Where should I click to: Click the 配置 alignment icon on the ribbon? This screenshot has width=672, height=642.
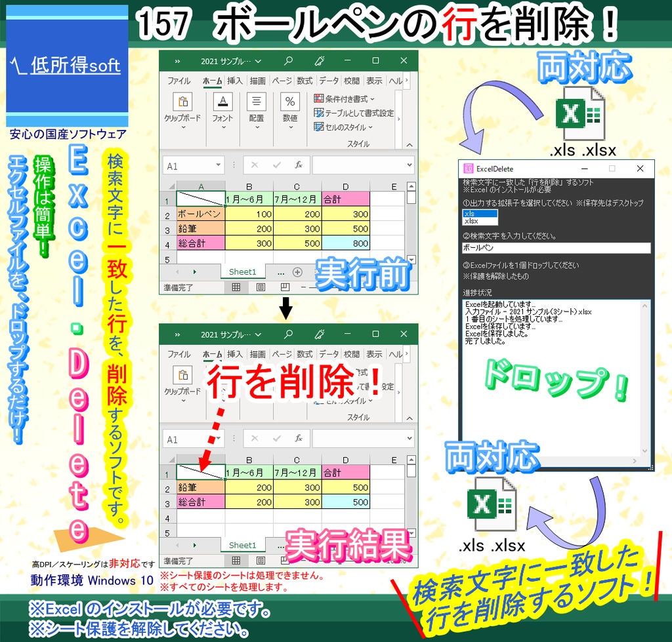click(257, 101)
